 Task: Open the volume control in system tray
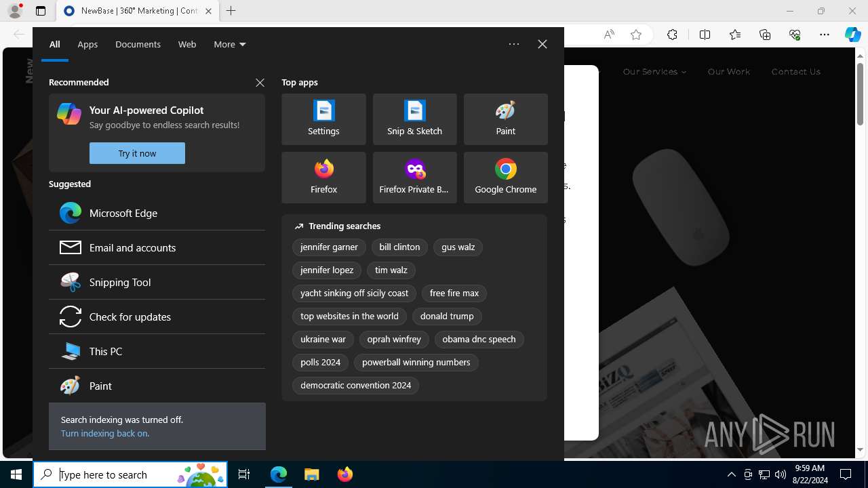[780, 474]
